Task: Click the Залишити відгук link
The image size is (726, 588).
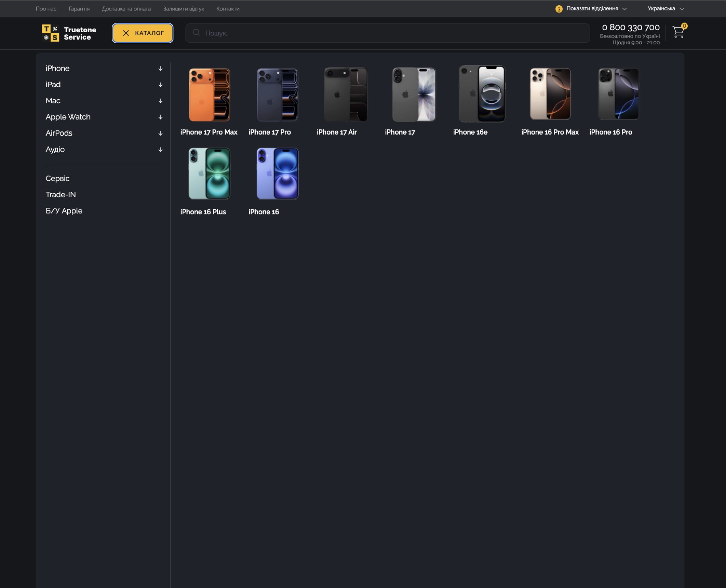Action: coord(184,8)
